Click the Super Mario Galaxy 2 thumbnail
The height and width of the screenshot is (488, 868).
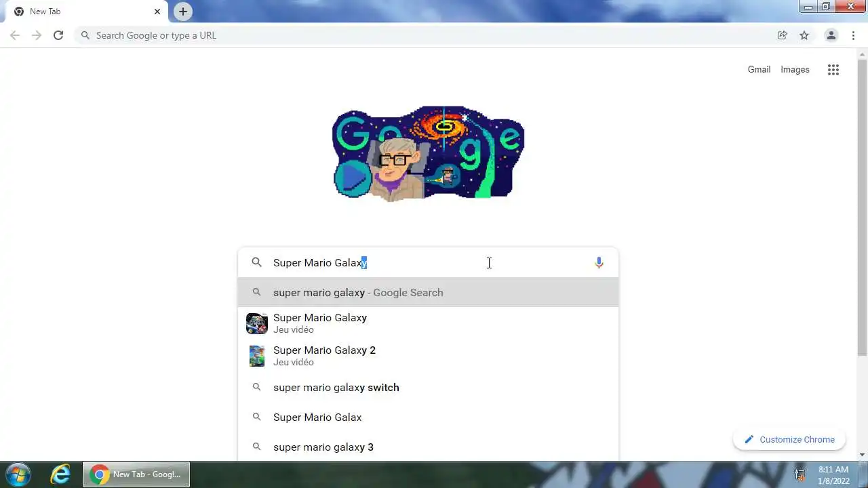(257, 356)
